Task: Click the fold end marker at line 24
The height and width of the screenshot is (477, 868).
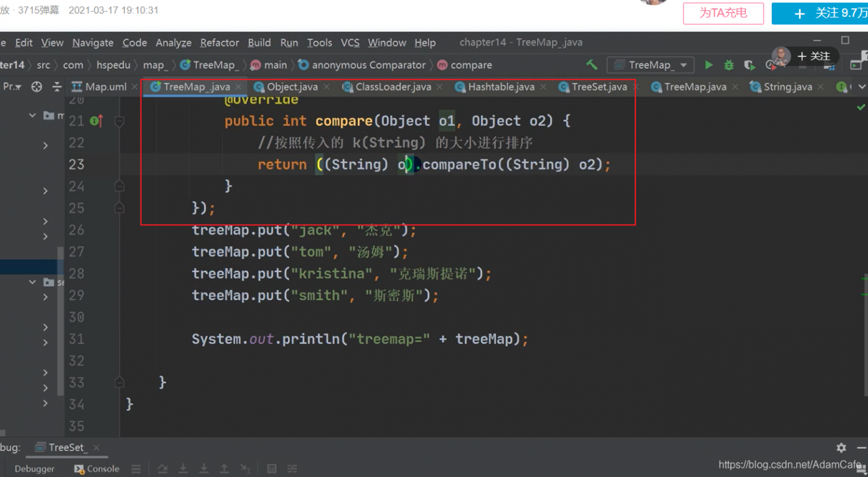Action: click(x=119, y=186)
